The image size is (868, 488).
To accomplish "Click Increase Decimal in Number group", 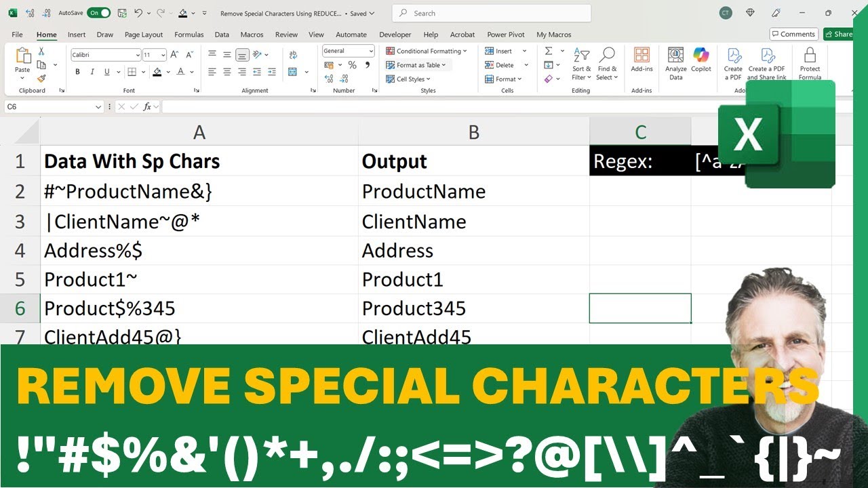I will 329,79.
